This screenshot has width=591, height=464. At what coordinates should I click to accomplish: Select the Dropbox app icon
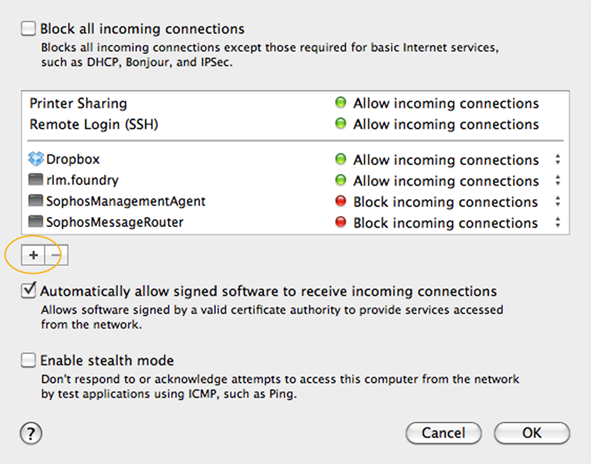(36, 159)
